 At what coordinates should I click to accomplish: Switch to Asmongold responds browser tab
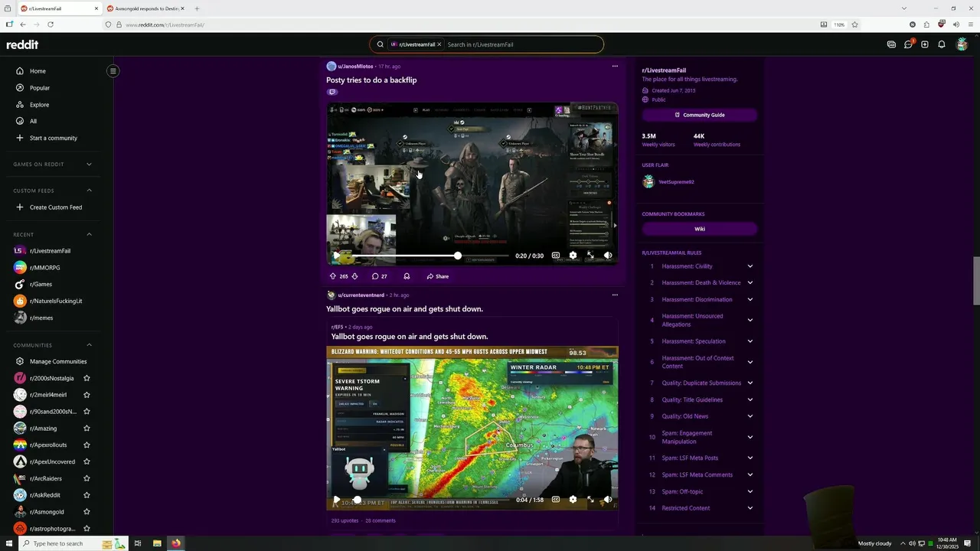[x=146, y=8]
